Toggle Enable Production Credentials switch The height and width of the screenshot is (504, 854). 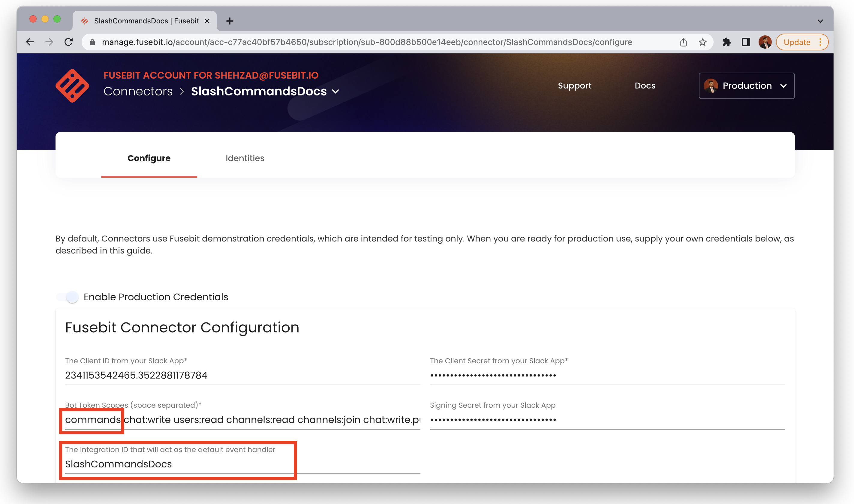[x=68, y=297]
